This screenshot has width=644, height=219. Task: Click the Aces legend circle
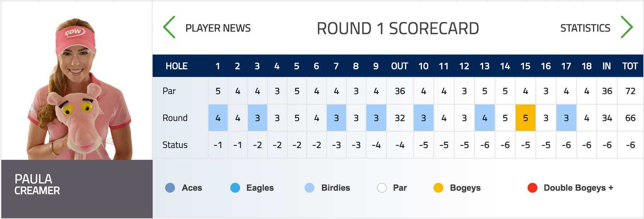tap(170, 188)
